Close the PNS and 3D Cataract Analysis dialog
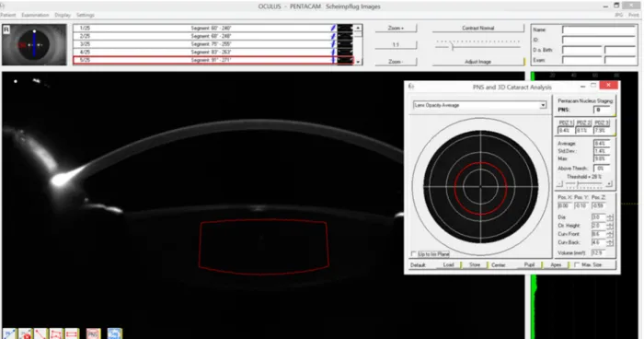This screenshot has width=644, height=339. pyautogui.click(x=608, y=85)
